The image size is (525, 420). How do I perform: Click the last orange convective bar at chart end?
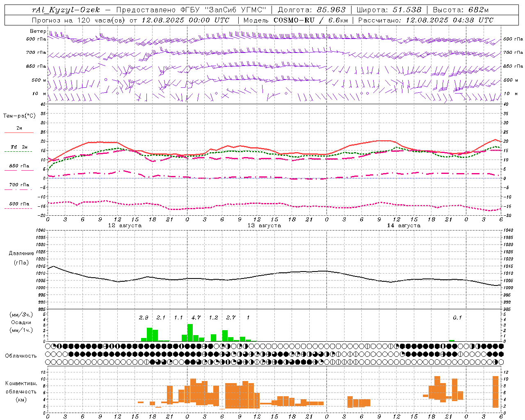click(495, 392)
